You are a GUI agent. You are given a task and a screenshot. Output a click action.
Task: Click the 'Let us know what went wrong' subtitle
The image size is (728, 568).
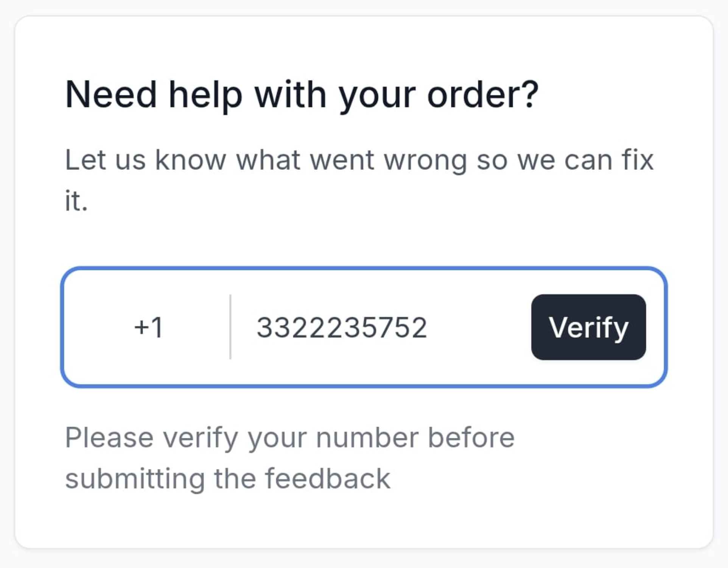pyautogui.click(x=359, y=180)
